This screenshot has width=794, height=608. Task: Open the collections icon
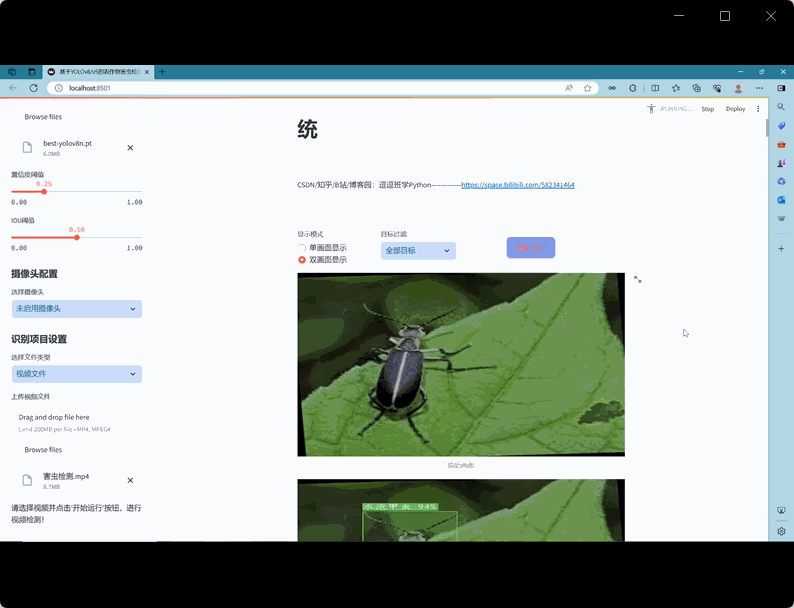(697, 88)
